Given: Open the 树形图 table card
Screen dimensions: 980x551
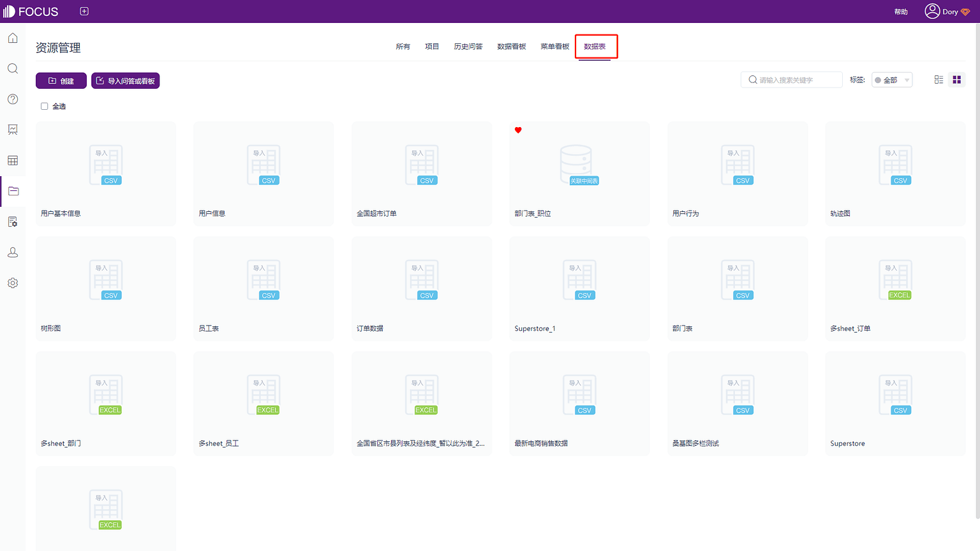Looking at the screenshot, I should click(x=106, y=289).
